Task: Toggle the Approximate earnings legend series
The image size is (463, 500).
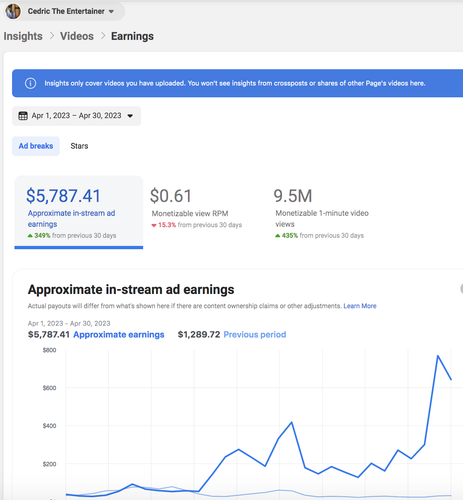Action: point(119,334)
